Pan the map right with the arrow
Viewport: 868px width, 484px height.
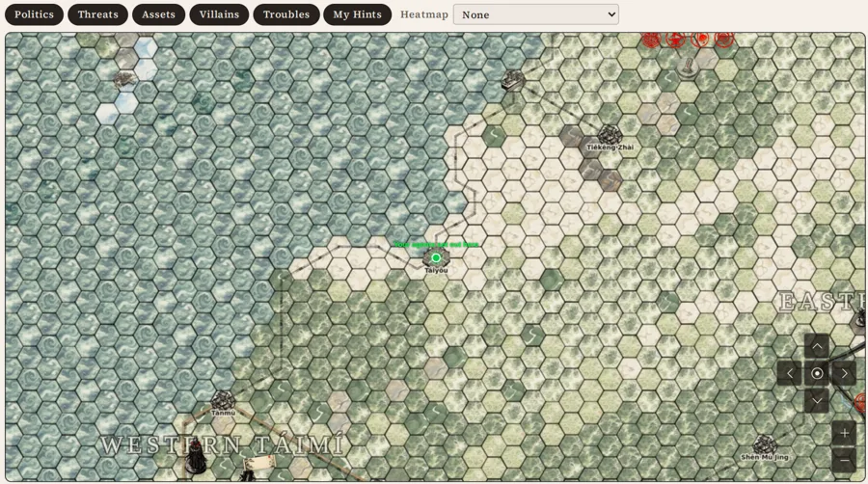click(844, 374)
